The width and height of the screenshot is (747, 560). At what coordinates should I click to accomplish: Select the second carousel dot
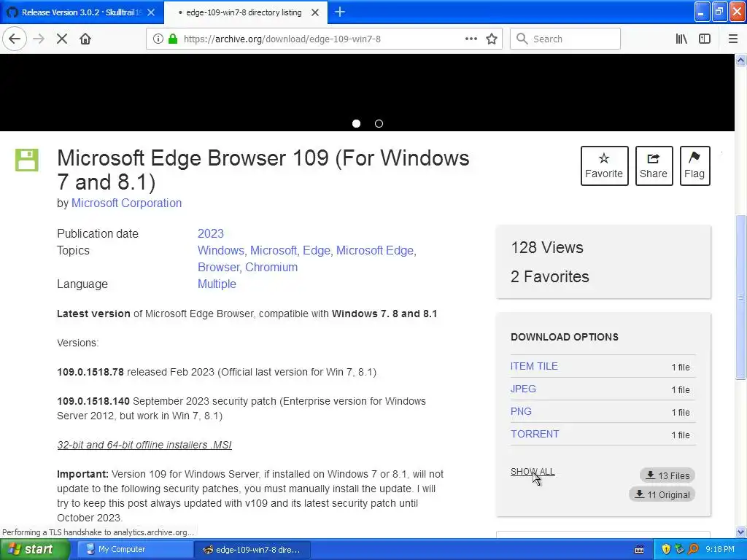point(379,124)
